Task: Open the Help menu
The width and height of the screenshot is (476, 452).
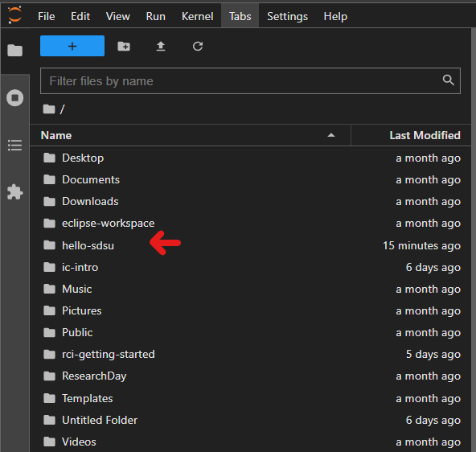Action: 335,16
